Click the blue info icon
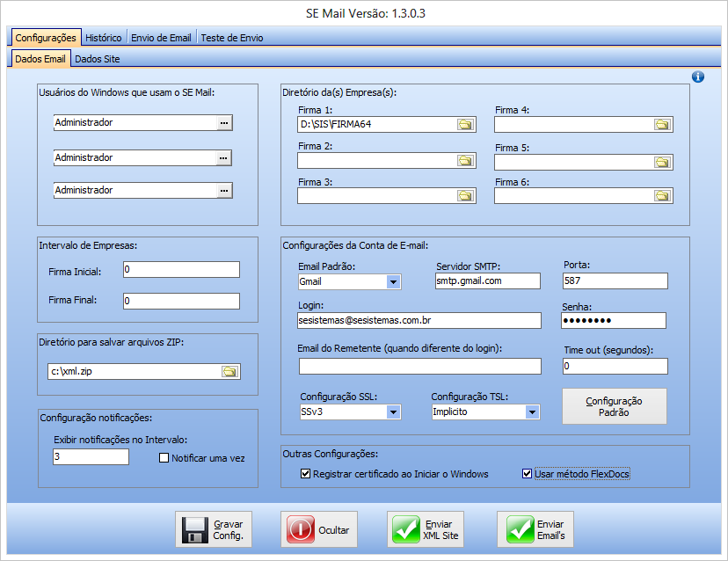This screenshot has width=728, height=561. tap(698, 76)
